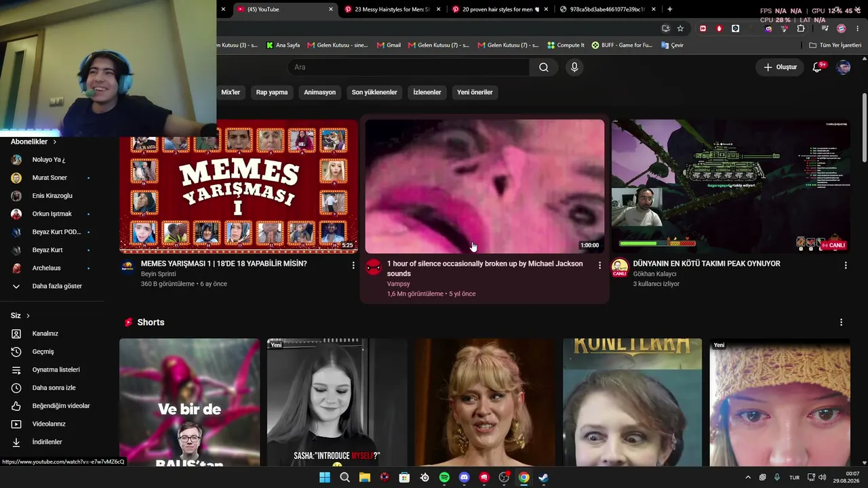Select the Animasyon filter chip
This screenshot has width=868, height=488.
point(320,92)
